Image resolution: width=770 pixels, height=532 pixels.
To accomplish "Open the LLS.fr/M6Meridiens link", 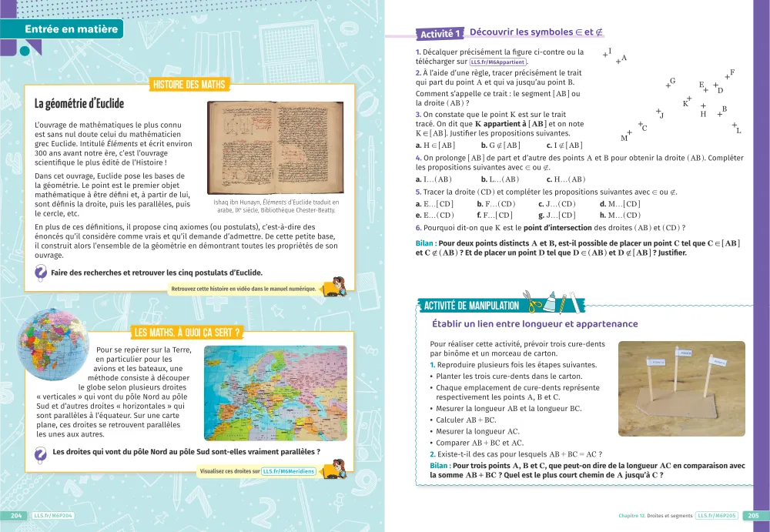I will (290, 470).
